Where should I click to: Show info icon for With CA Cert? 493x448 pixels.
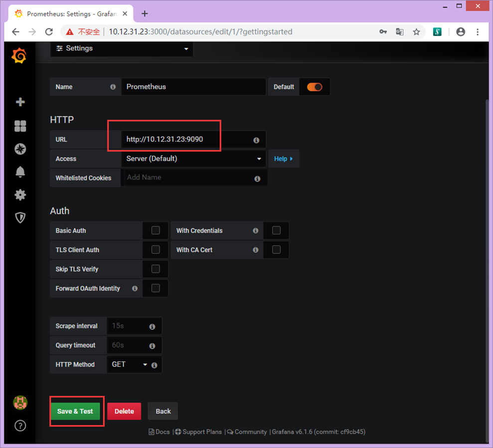coord(255,250)
